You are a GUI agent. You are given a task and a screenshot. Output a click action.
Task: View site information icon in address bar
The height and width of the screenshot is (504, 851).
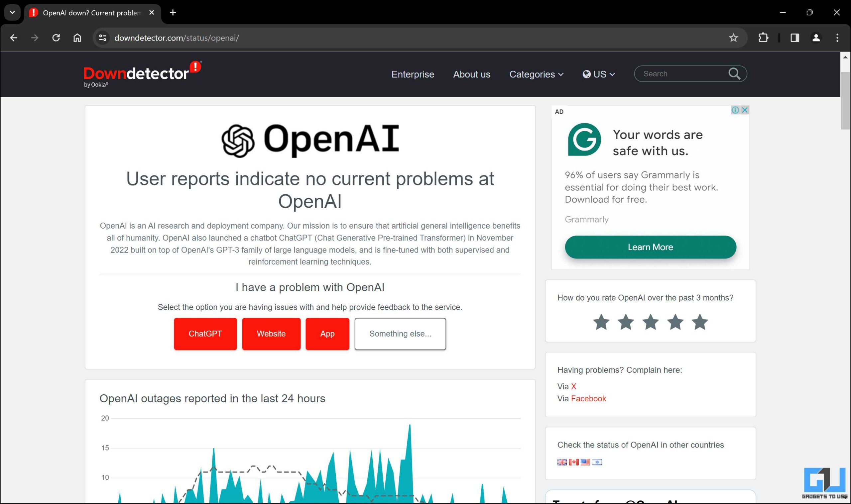(x=103, y=38)
